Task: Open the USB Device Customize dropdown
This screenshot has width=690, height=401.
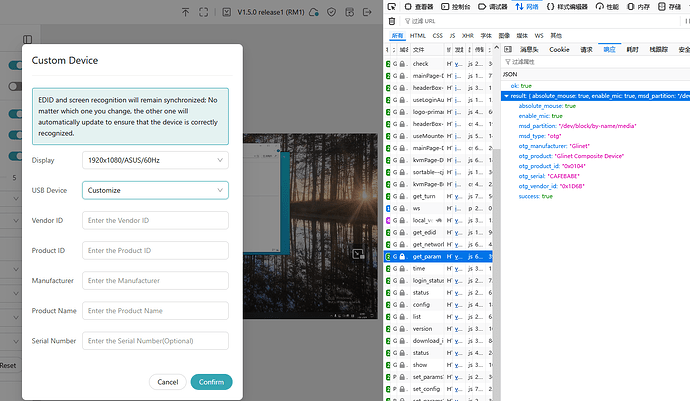Action: 155,190
